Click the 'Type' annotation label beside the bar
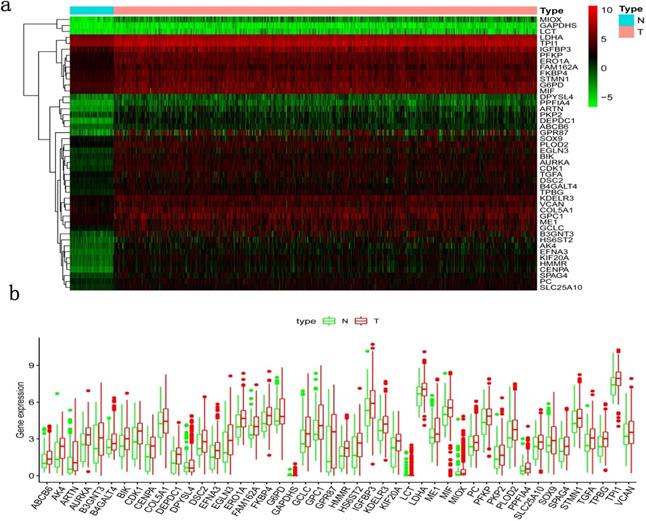The image size is (646, 521). [x=554, y=10]
